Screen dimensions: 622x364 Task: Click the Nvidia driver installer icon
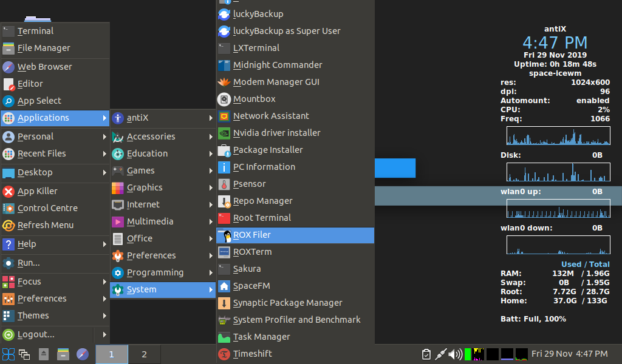(224, 133)
